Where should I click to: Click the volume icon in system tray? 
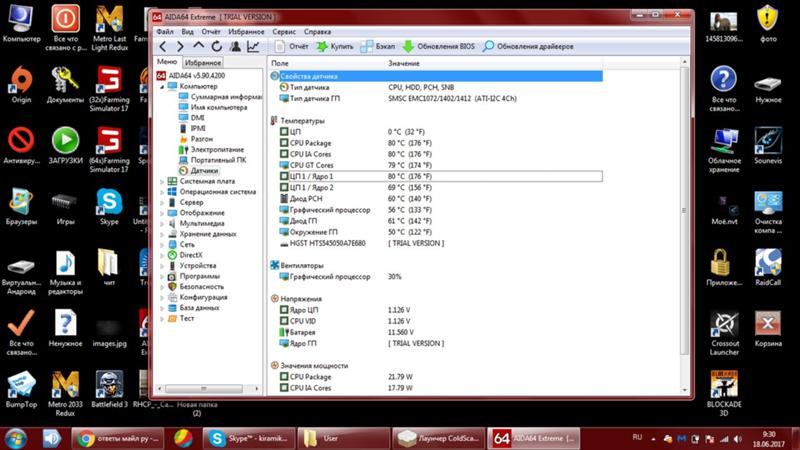pyautogui.click(x=737, y=438)
